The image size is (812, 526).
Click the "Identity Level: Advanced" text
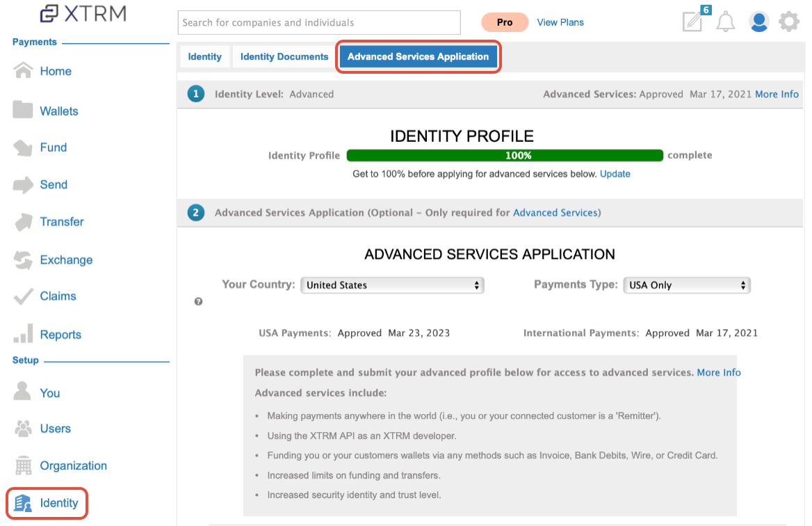[274, 94]
